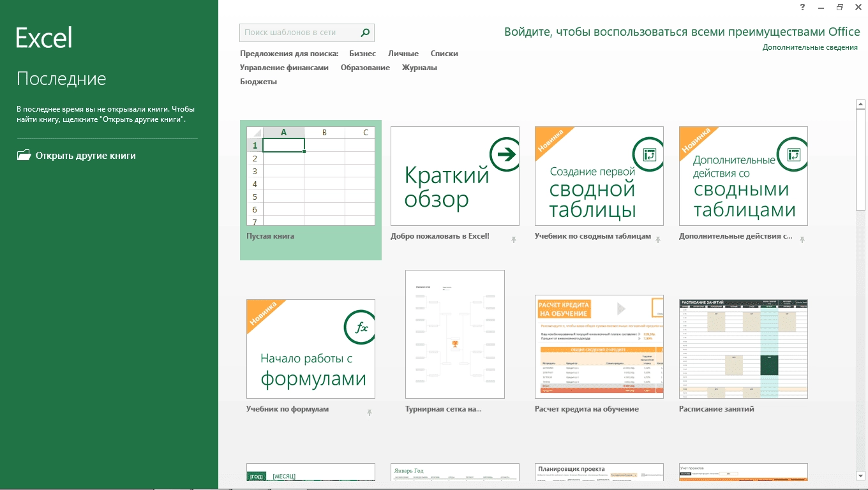Click the fx icon on Начало работы с формулами
Screen dimensions: 868x490
coord(361,327)
